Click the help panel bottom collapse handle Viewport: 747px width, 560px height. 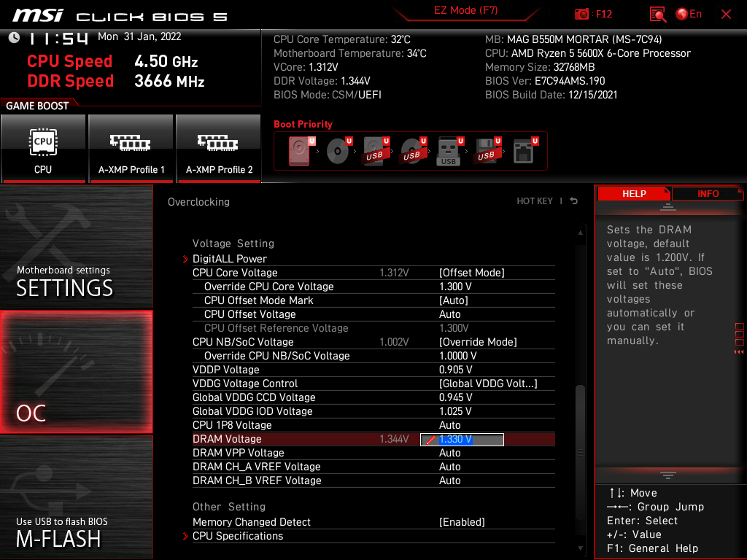[668, 475]
